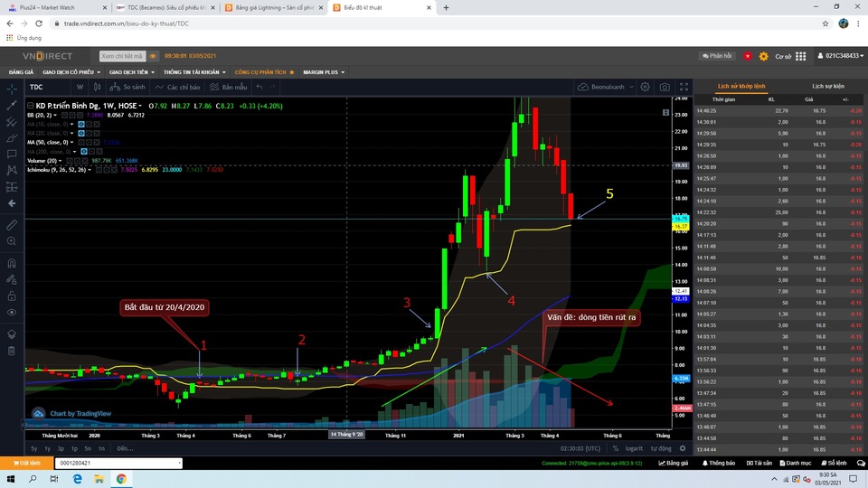Toggle logarit scale

click(634, 449)
